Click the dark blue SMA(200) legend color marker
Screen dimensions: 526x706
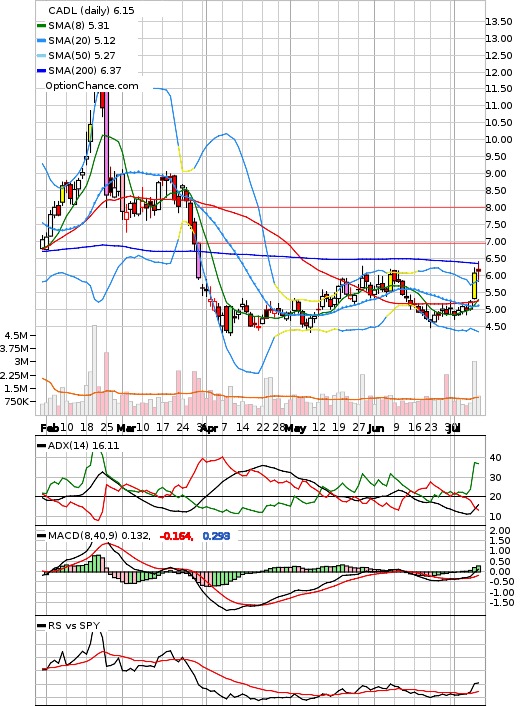click(41, 70)
